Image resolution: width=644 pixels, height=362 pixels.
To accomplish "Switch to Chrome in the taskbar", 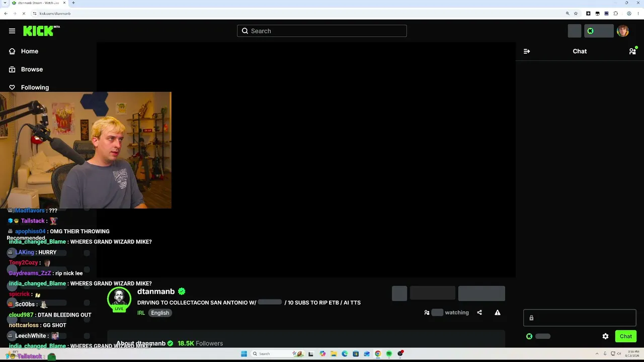I will tap(378, 354).
